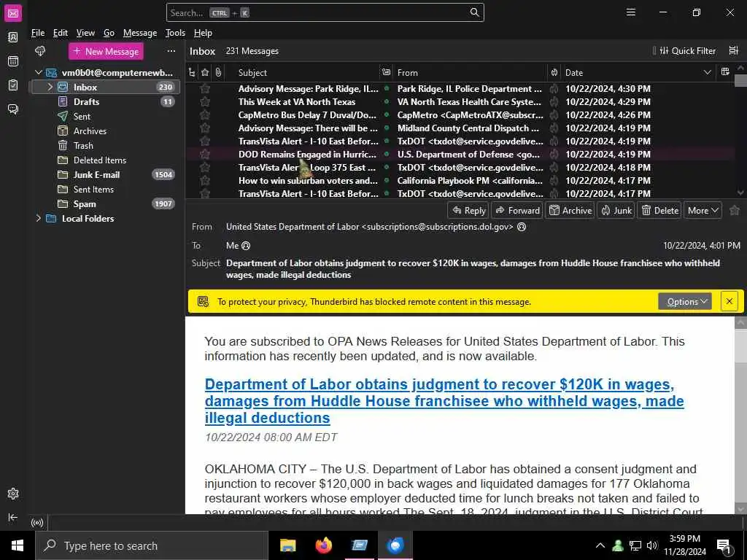Reply to the Department of Labor email
Screen dimensions: 747x560
[469, 210]
